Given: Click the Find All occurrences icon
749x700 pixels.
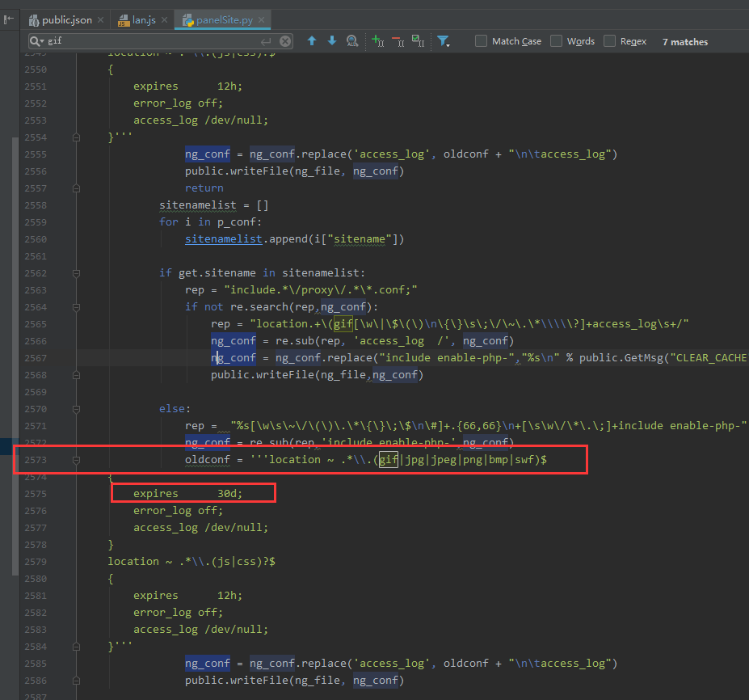Looking at the screenshot, I should (352, 41).
